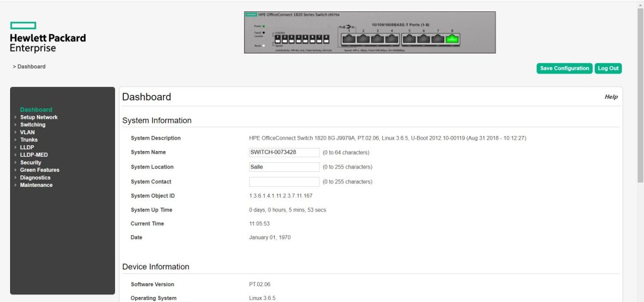Click the Dashboard breadcrumb
This screenshot has width=644, height=302.
[x=31, y=67]
